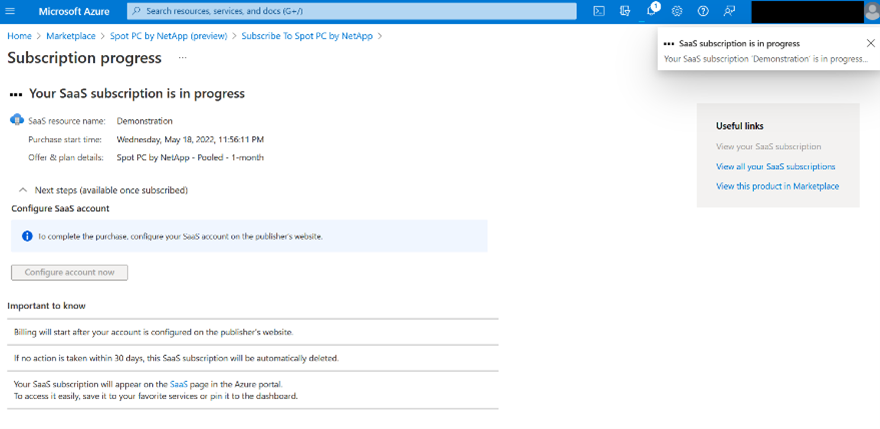The image size is (880, 429).
Task: Click the Useful links heading
Action: [740, 126]
